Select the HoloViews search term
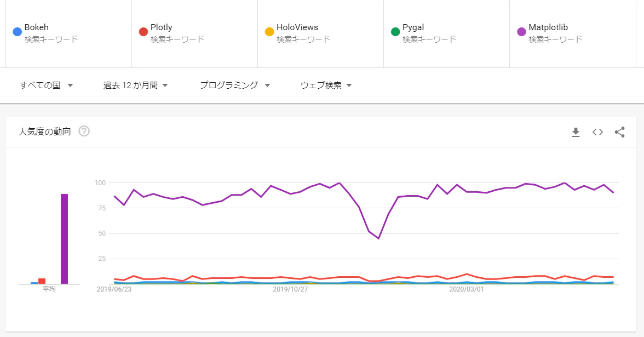 pos(297,27)
